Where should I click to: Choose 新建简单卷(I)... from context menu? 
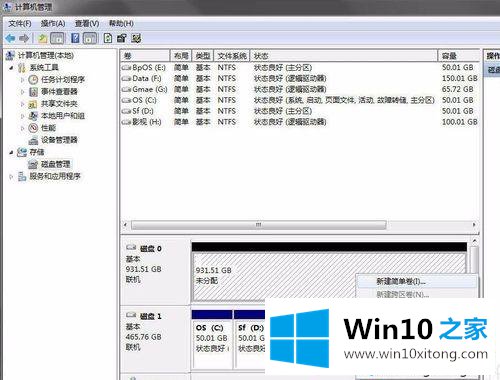click(417, 281)
